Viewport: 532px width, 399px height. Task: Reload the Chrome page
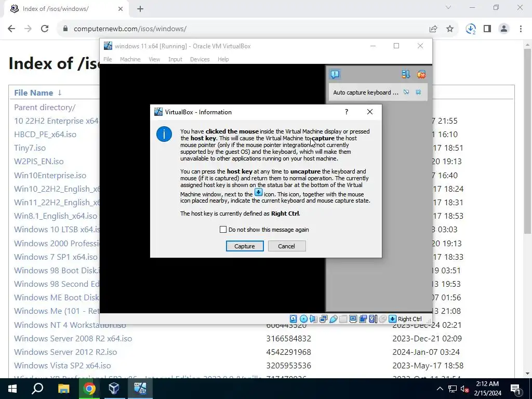pyautogui.click(x=45, y=29)
